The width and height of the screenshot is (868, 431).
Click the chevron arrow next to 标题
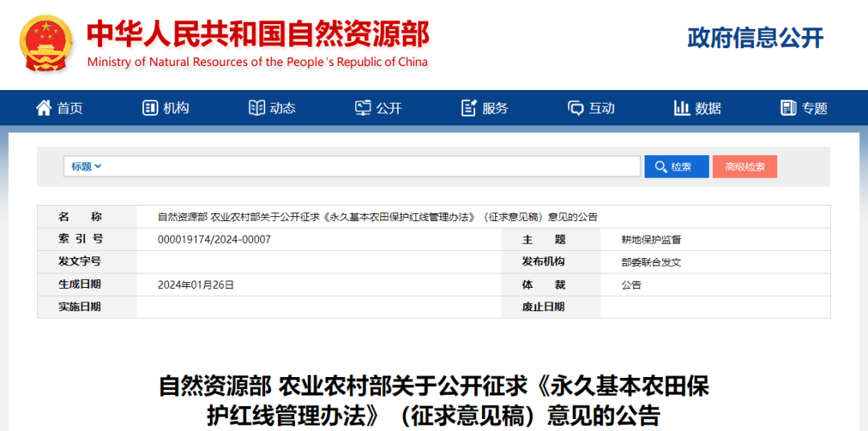[98, 166]
